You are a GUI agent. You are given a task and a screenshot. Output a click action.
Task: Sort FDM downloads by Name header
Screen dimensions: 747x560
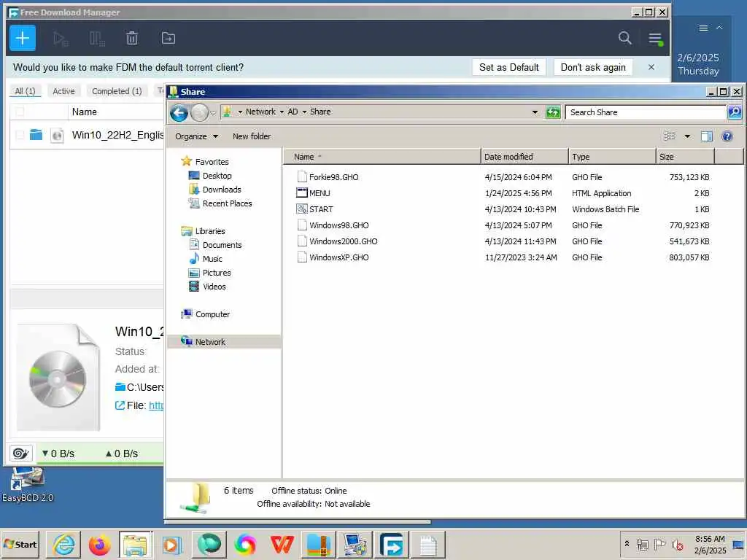(85, 112)
